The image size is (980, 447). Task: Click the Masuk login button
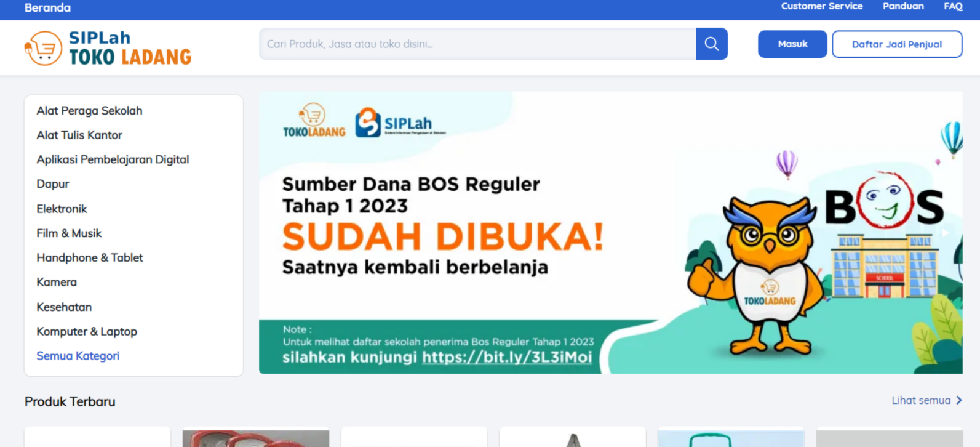[792, 44]
